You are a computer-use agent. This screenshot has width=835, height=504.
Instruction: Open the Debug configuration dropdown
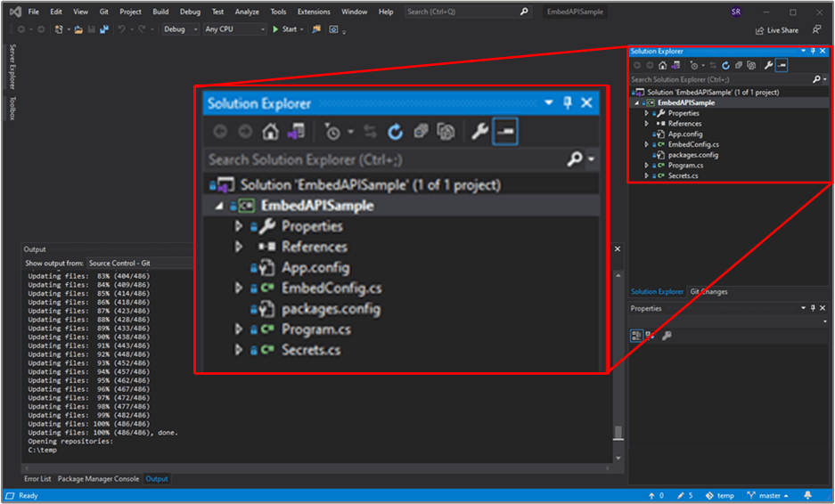coord(181,29)
